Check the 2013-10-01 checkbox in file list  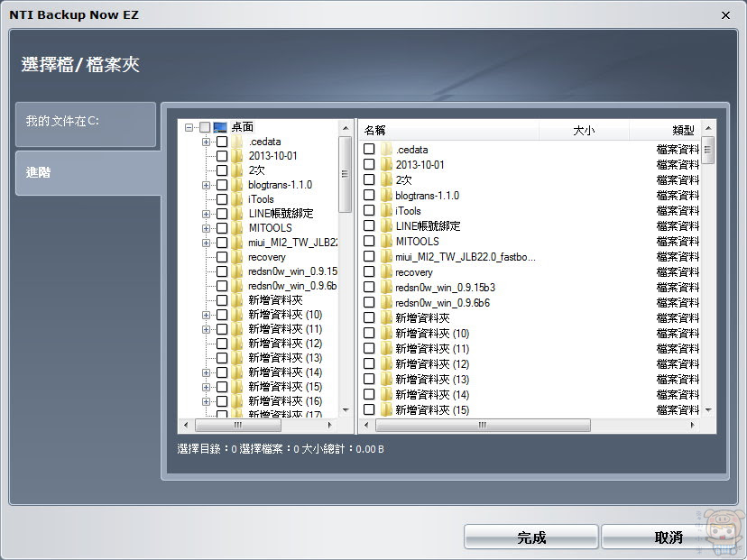369,164
